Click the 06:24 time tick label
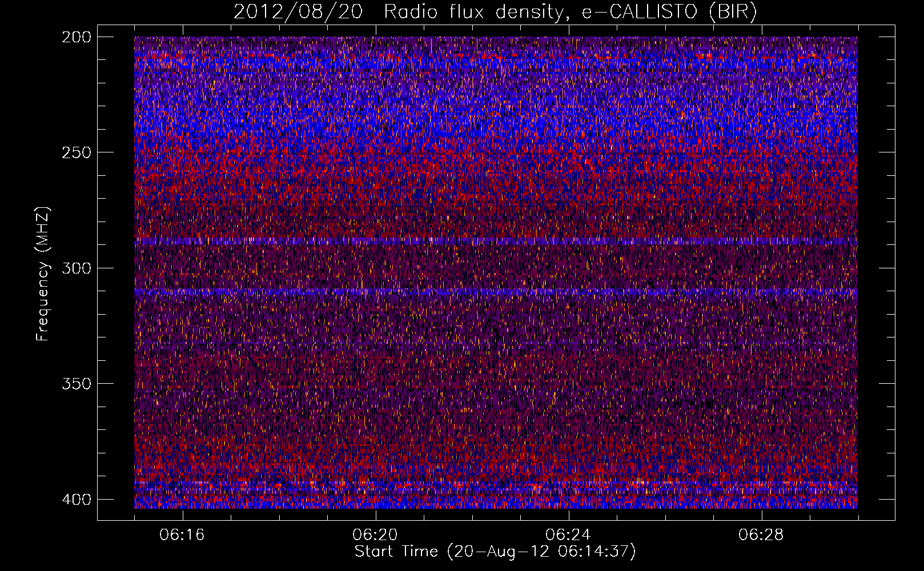Viewport: 924px width, 571px height. [x=568, y=535]
